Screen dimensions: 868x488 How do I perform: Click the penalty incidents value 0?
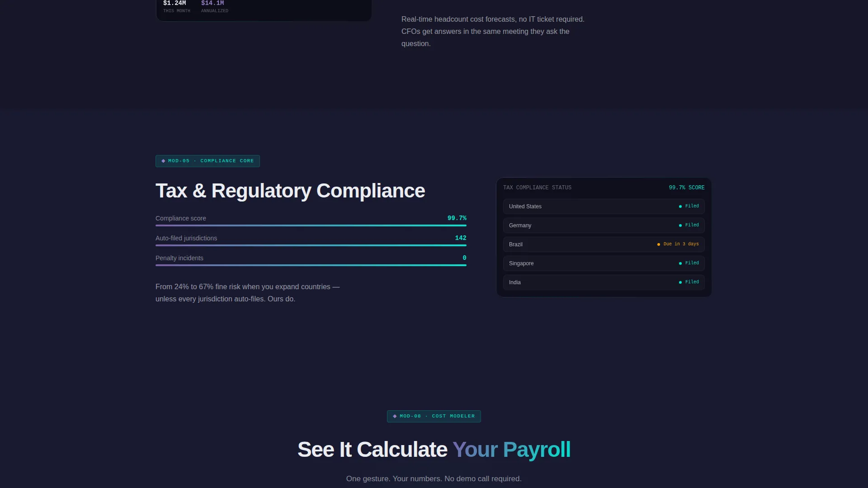coord(464,258)
